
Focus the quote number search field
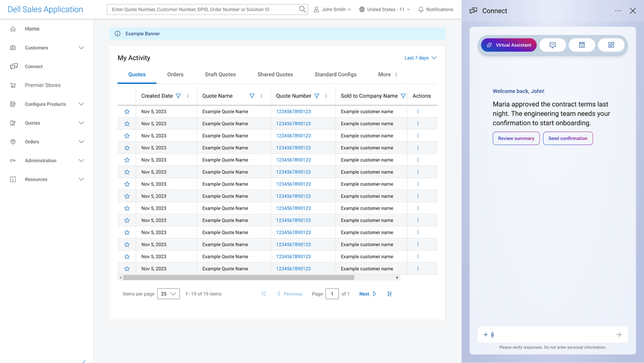[204, 9]
